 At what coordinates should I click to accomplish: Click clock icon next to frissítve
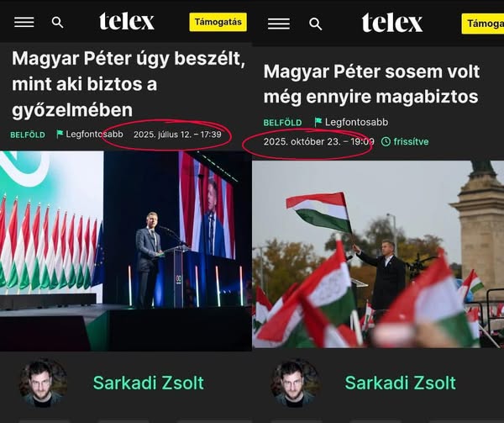(386, 141)
